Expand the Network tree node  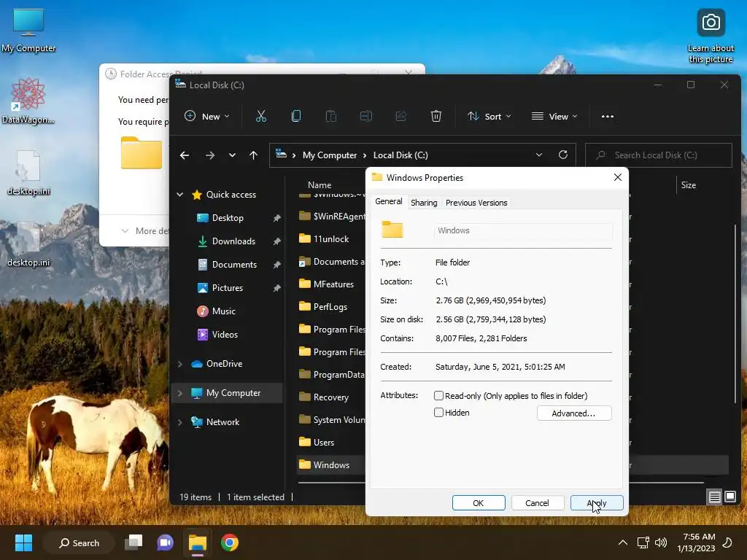point(180,422)
